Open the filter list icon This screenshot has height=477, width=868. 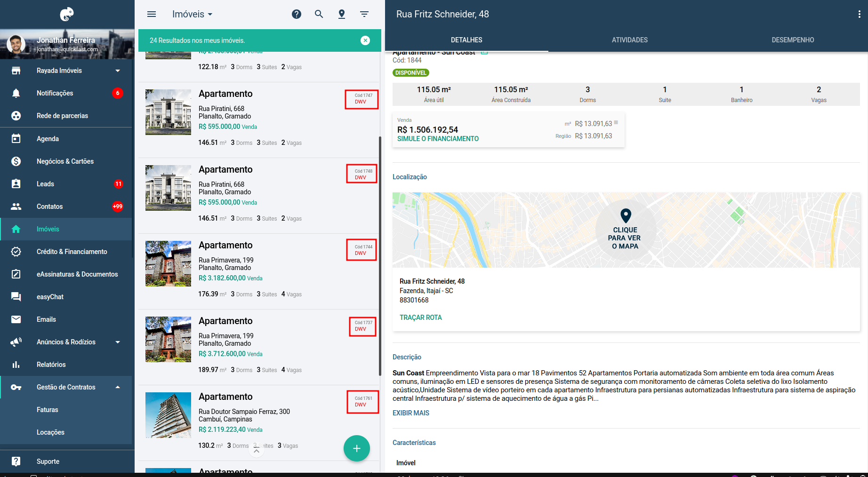coord(364,14)
